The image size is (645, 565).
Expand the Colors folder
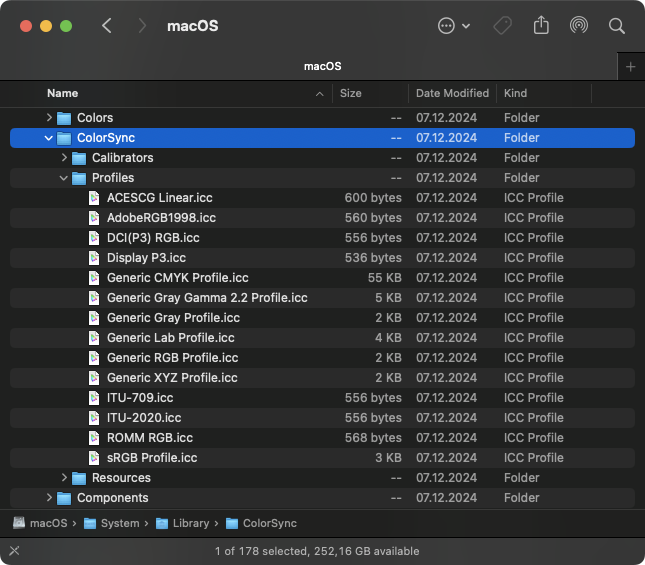[x=49, y=118]
